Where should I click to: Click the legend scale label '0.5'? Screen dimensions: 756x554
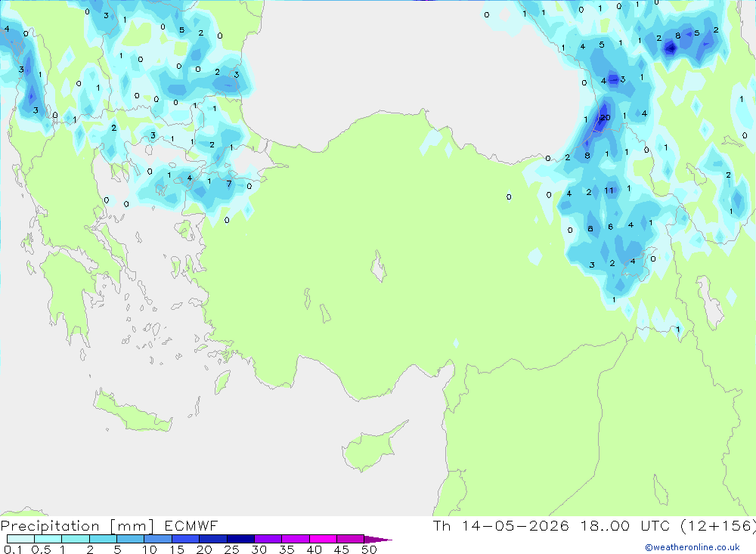[x=41, y=549]
